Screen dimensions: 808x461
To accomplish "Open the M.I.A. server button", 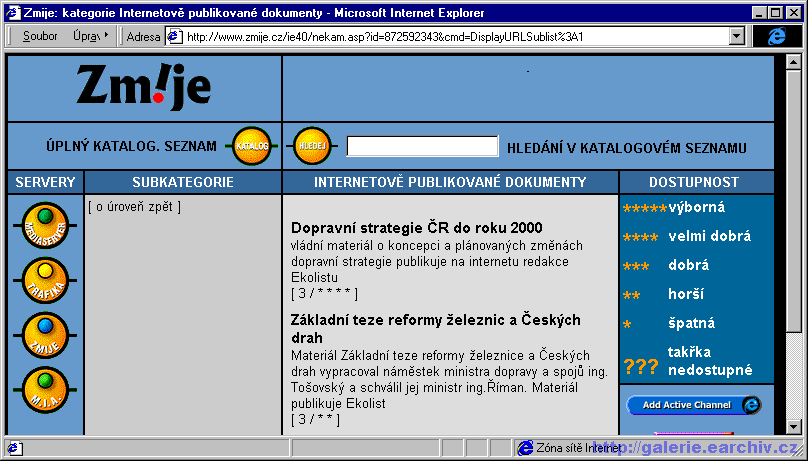I will (x=45, y=390).
